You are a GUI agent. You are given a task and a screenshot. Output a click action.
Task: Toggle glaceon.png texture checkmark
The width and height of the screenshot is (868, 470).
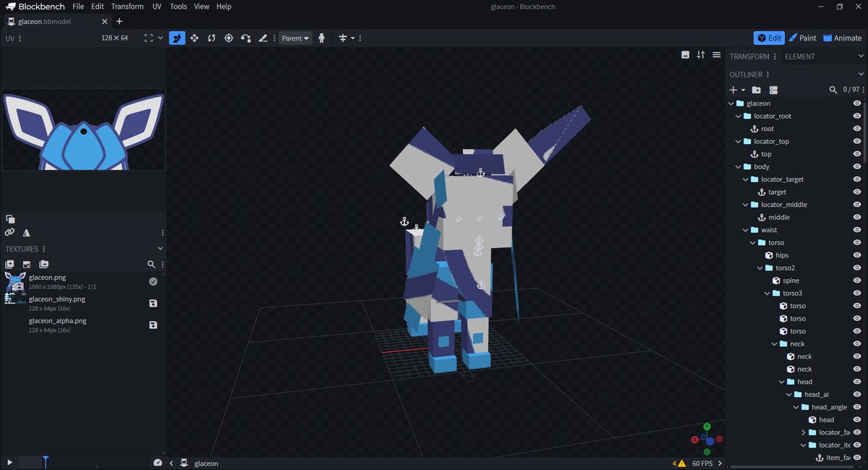click(153, 281)
